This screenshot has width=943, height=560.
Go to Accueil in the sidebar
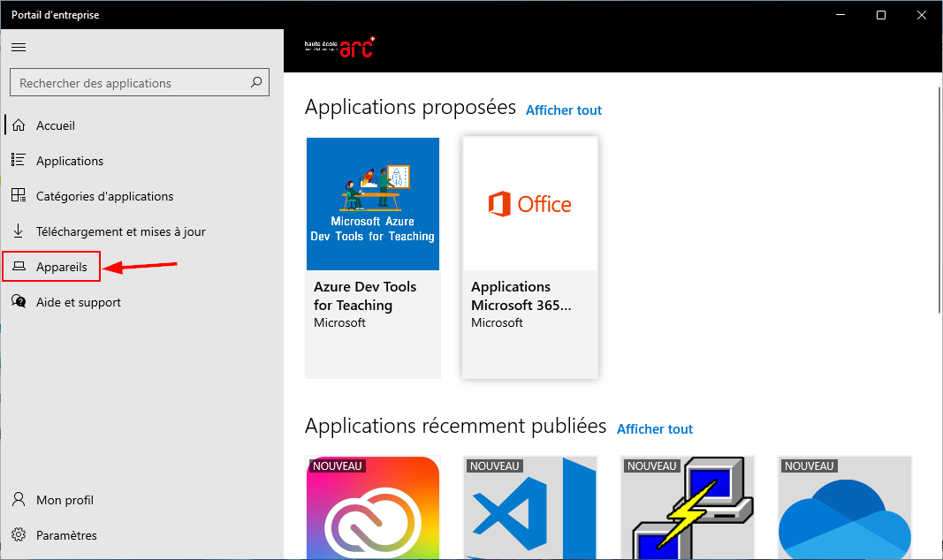[x=142, y=125]
